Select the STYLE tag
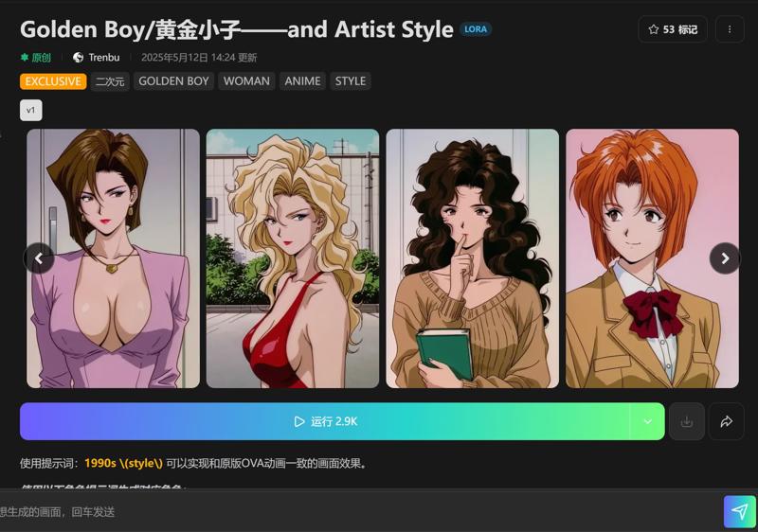The width and height of the screenshot is (758, 532). click(351, 81)
